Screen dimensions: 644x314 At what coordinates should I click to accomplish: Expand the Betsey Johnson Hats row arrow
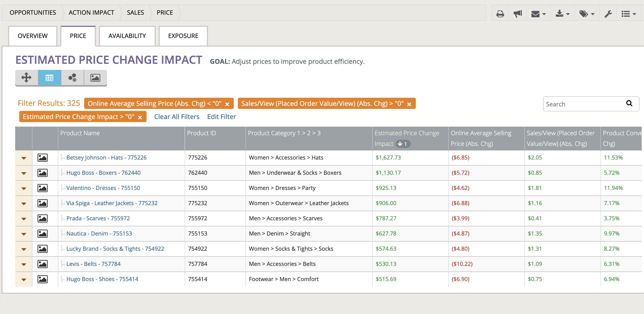point(24,158)
